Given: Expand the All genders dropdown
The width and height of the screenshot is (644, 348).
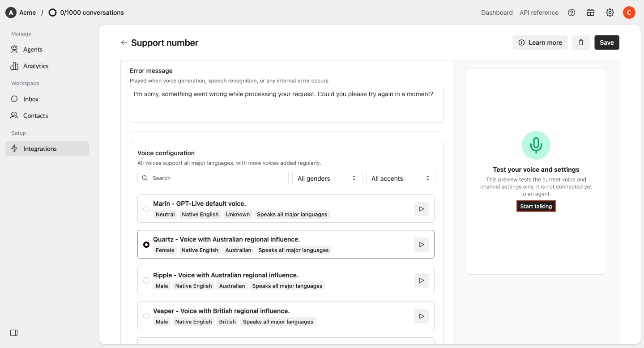Looking at the screenshot, I should coord(327,178).
